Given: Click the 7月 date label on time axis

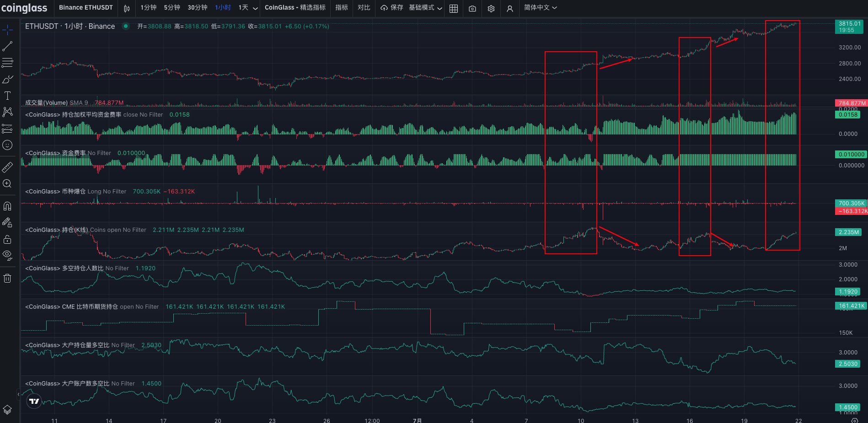Looking at the screenshot, I should point(418,420).
